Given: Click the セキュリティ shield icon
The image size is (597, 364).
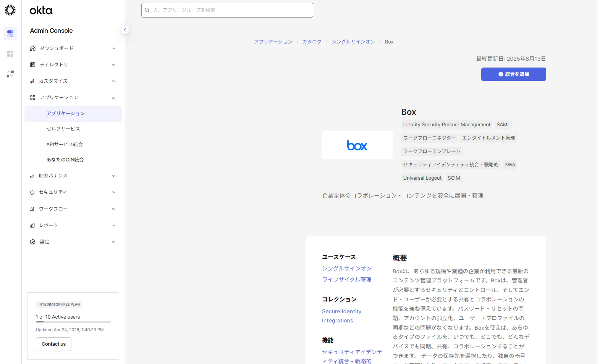Looking at the screenshot, I should click(x=32, y=192).
